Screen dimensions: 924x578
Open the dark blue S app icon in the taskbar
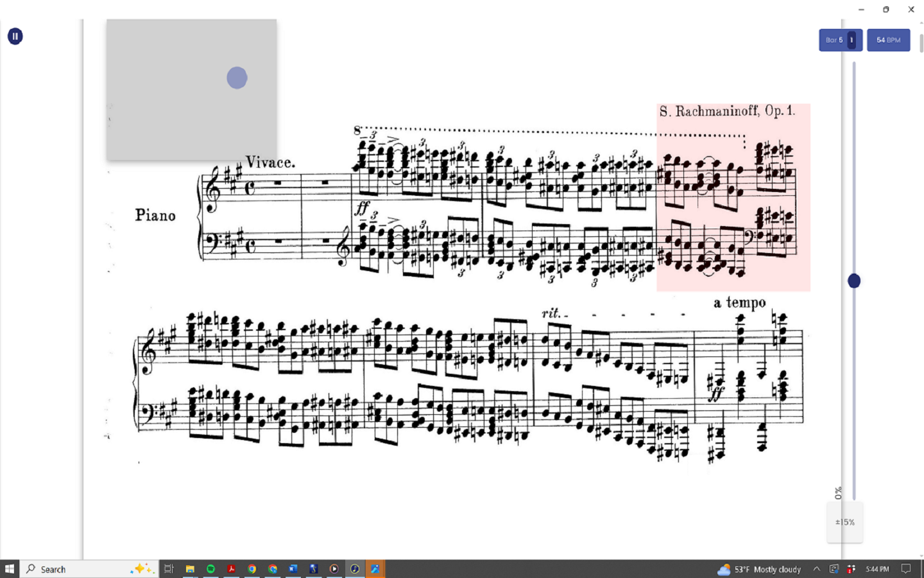314,569
